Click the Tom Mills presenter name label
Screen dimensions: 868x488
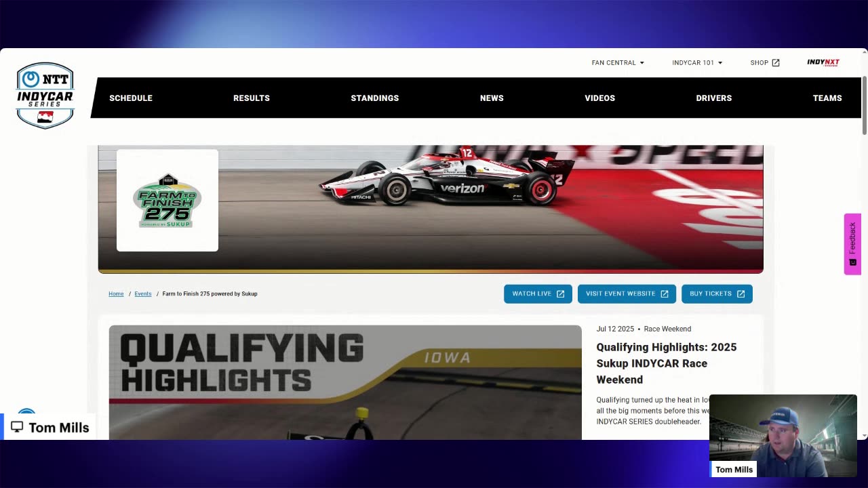coord(734,470)
